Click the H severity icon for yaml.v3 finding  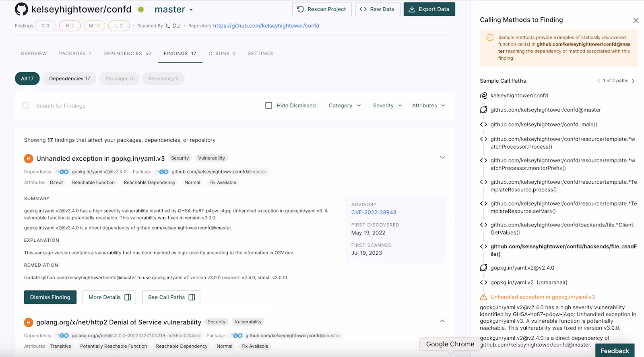[x=29, y=159]
